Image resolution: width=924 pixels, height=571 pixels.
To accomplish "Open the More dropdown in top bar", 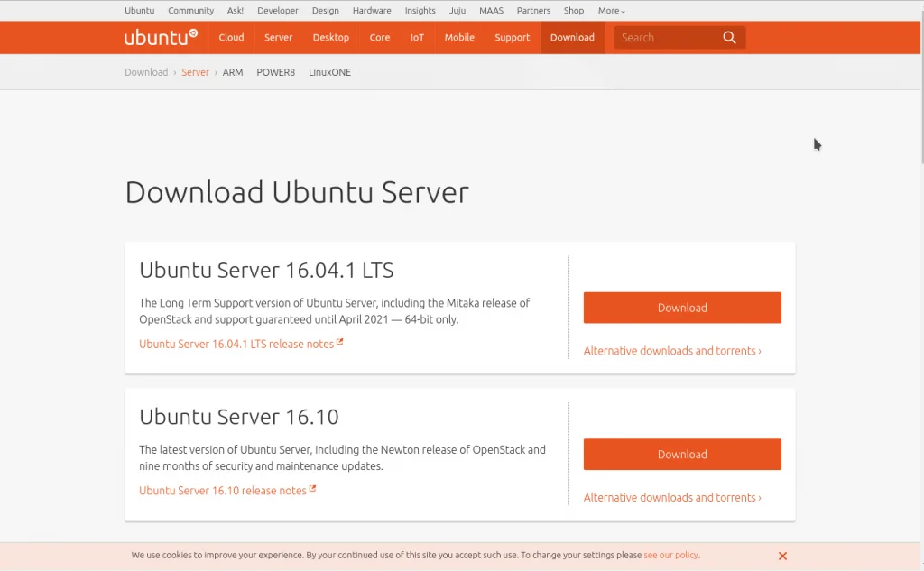I will click(x=611, y=11).
